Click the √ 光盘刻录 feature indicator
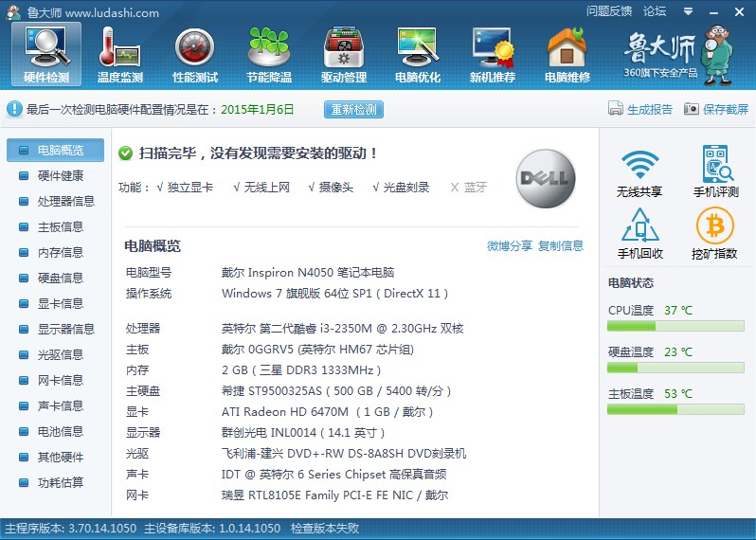The height and width of the screenshot is (540, 756). tap(401, 187)
